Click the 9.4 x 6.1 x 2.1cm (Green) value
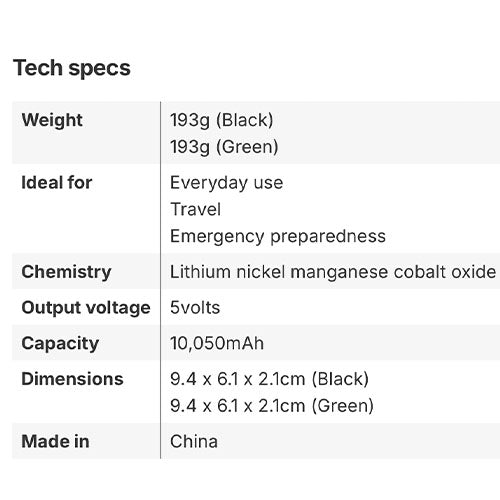 pyautogui.click(x=272, y=406)
